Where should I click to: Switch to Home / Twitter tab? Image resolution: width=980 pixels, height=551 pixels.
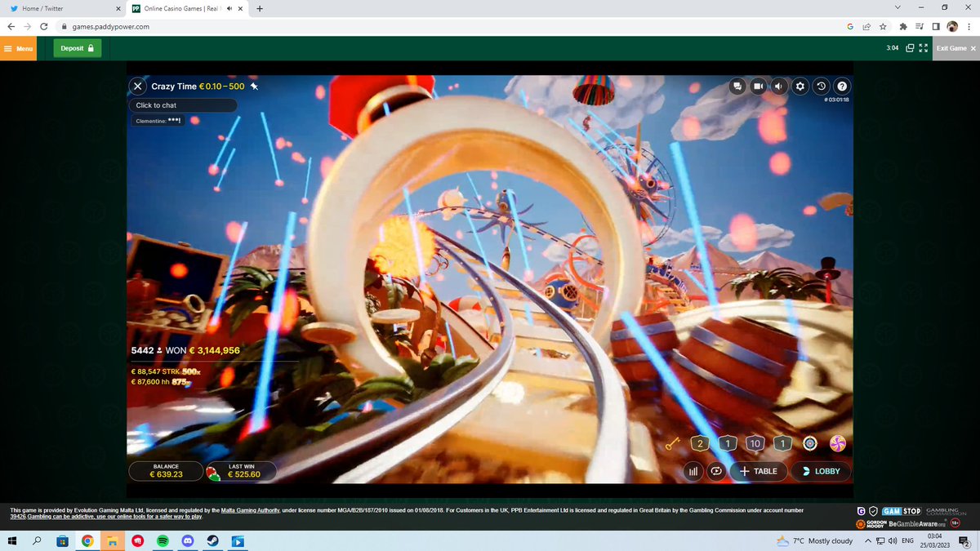64,9
